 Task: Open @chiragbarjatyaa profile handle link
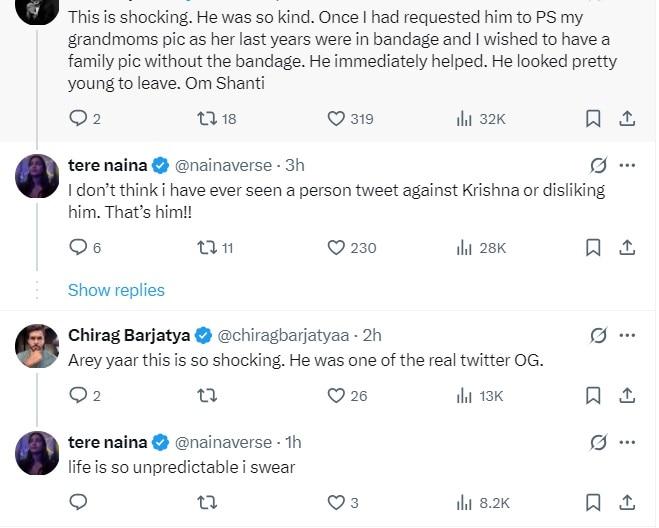[283, 335]
